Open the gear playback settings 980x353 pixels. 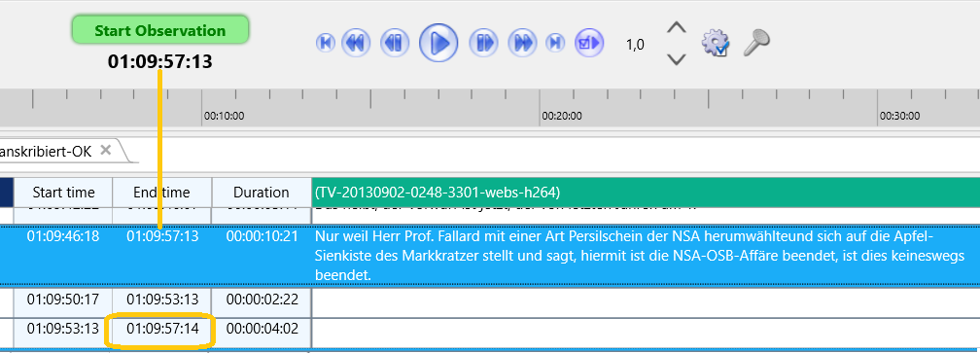716,43
